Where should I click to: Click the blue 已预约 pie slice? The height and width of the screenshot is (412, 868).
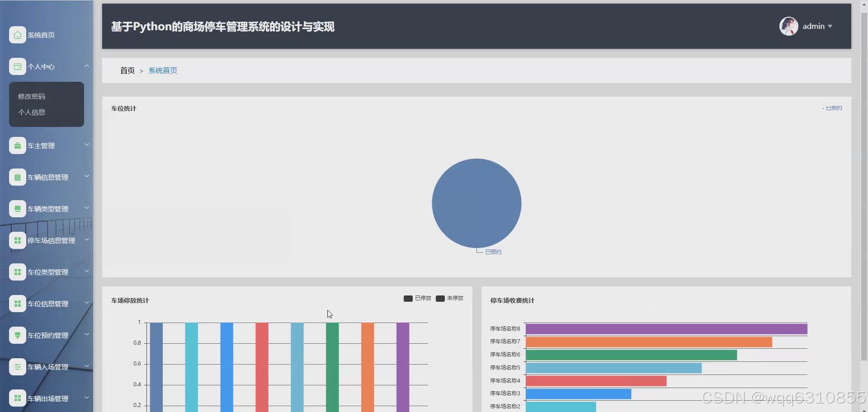476,203
